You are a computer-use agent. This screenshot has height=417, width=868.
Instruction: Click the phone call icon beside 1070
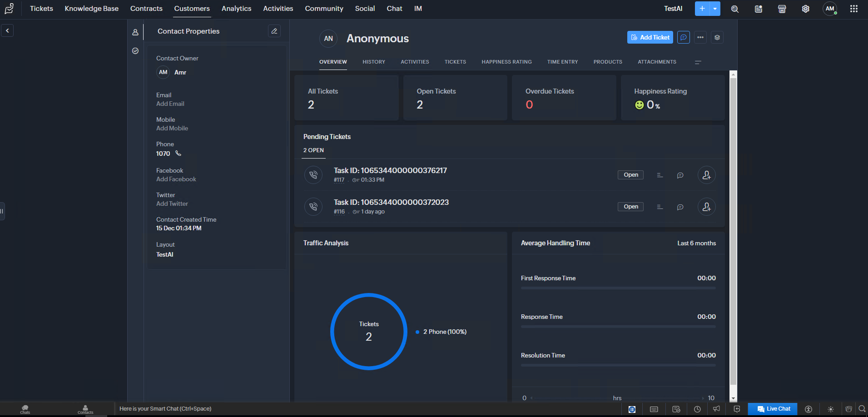point(178,154)
